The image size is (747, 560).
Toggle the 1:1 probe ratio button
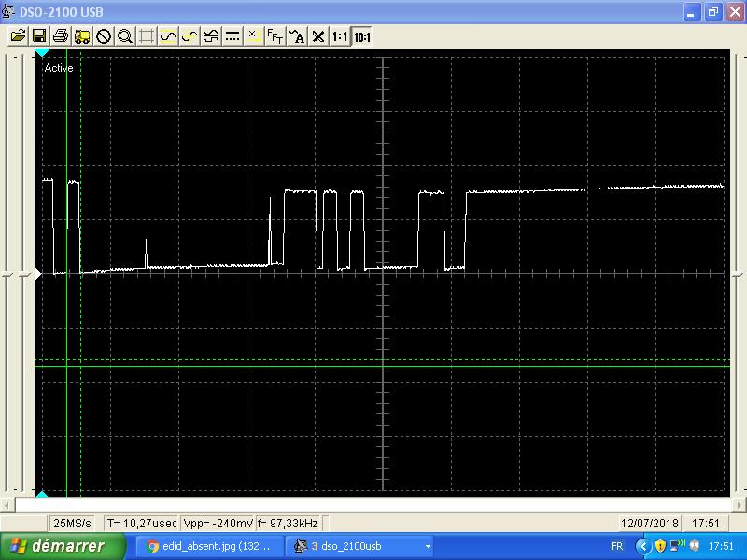pos(340,36)
